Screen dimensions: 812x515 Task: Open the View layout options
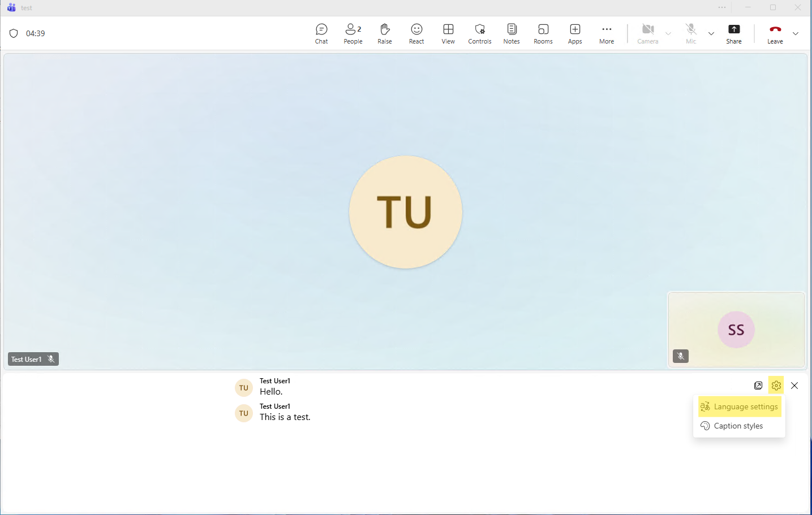(448, 33)
